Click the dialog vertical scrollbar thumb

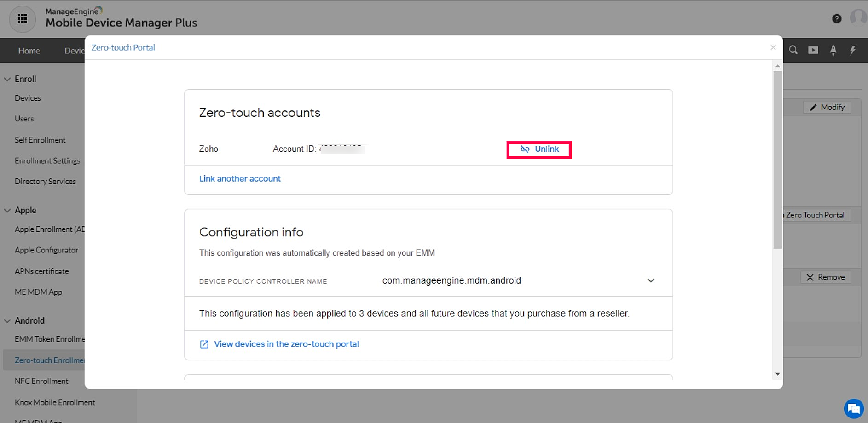tap(778, 160)
